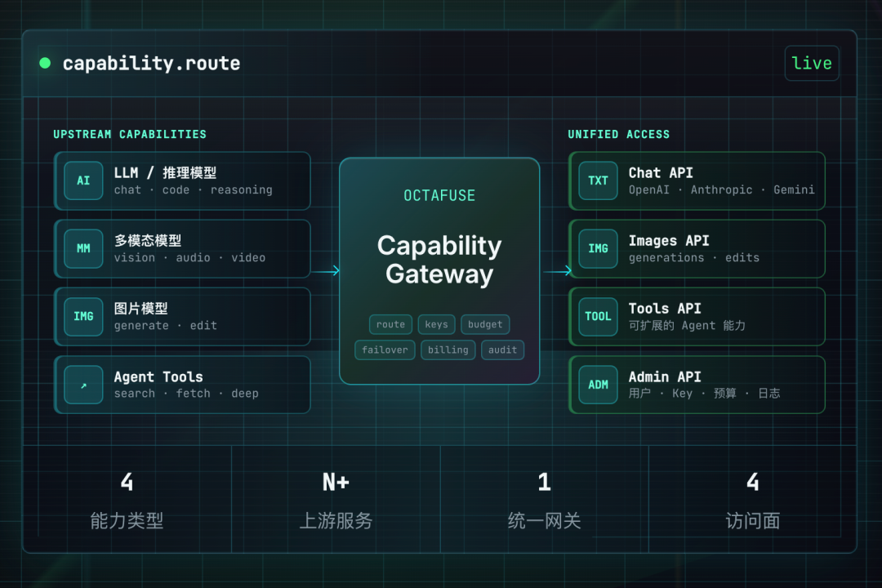Open the Tools API card title

coord(664,309)
